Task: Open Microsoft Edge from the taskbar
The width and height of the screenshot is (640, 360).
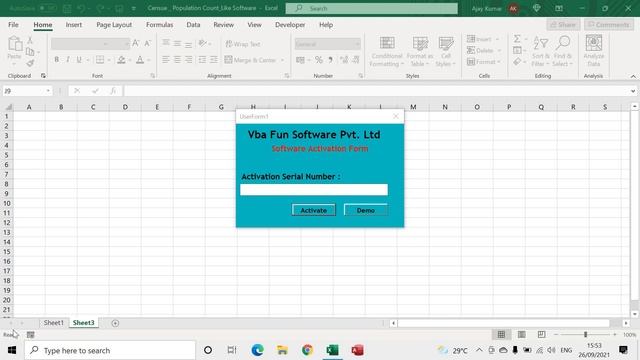Action: coord(257,350)
